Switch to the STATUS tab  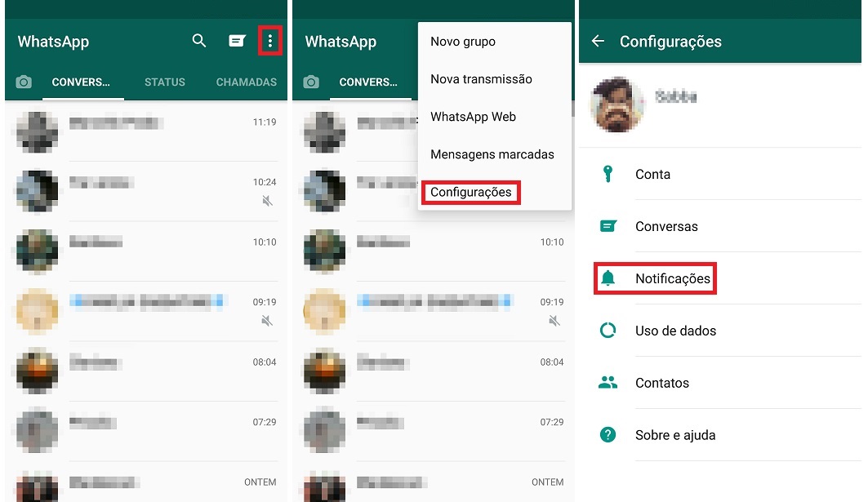[x=164, y=82]
